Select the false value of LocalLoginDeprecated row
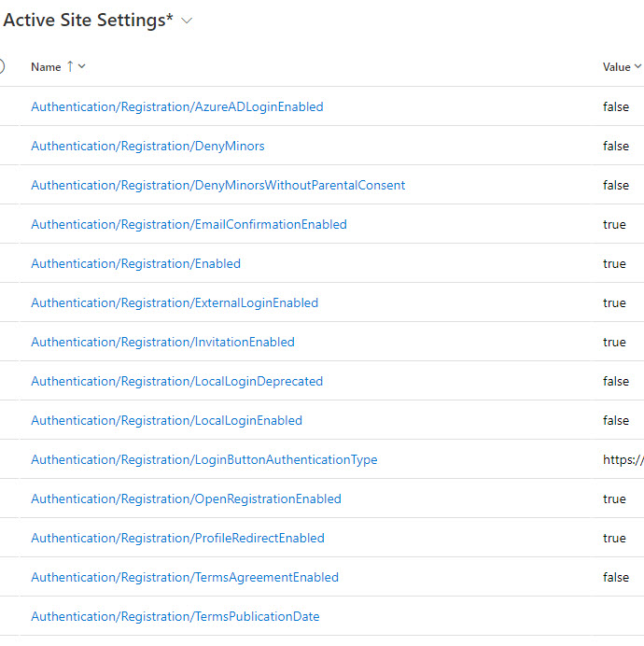Image resolution: width=644 pixels, height=646 pixels. [x=616, y=381]
